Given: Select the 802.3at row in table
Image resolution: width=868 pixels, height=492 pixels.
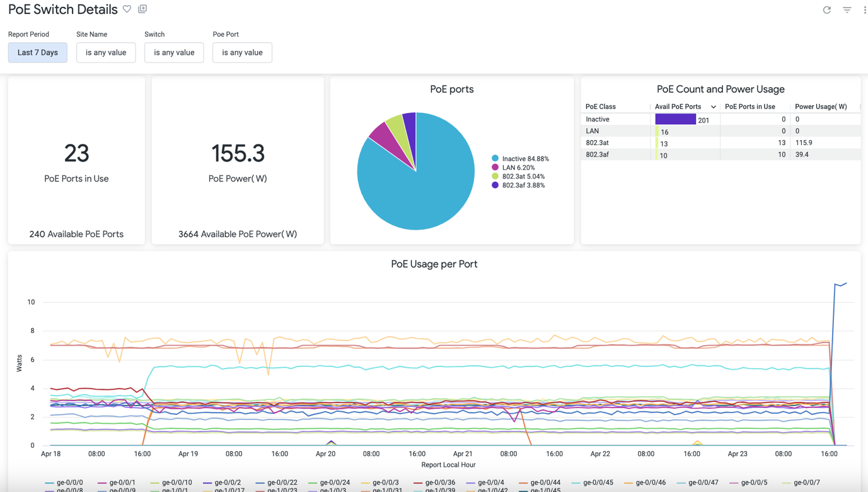Looking at the screenshot, I should (x=597, y=143).
